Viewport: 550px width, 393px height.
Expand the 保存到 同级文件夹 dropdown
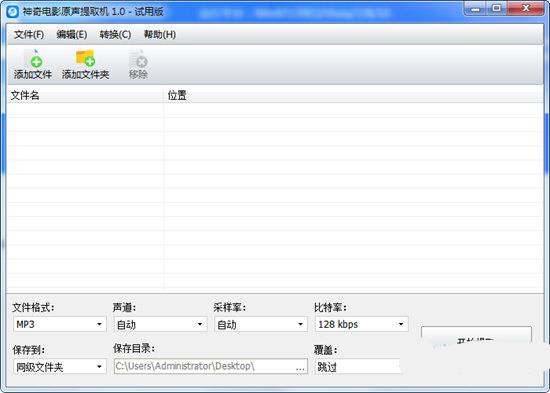coord(60,367)
